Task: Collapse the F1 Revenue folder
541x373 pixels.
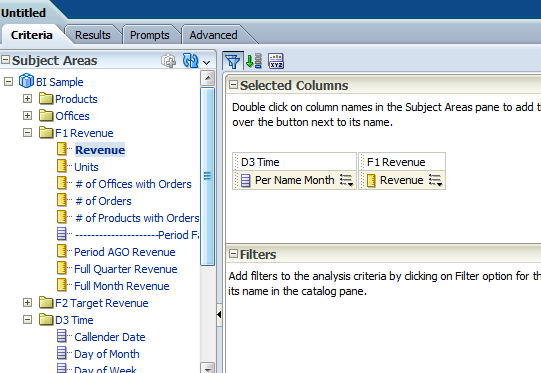Action: click(x=27, y=133)
